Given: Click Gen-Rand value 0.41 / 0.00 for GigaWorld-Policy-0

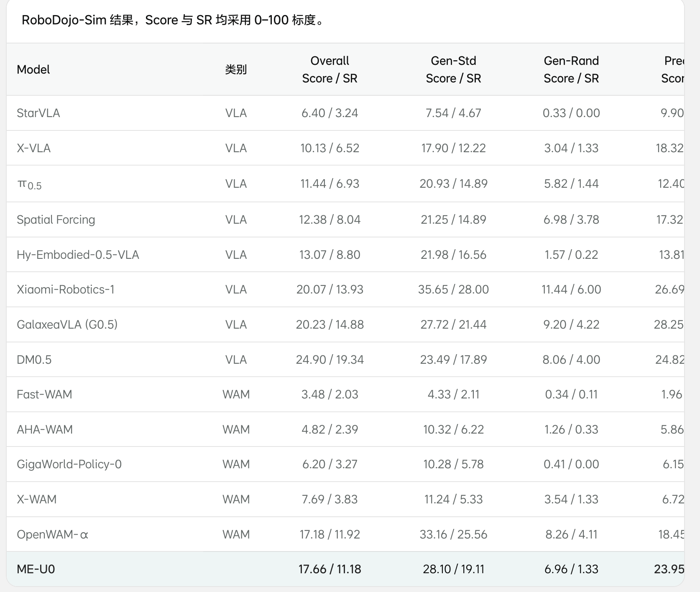Looking at the screenshot, I should [x=571, y=464].
